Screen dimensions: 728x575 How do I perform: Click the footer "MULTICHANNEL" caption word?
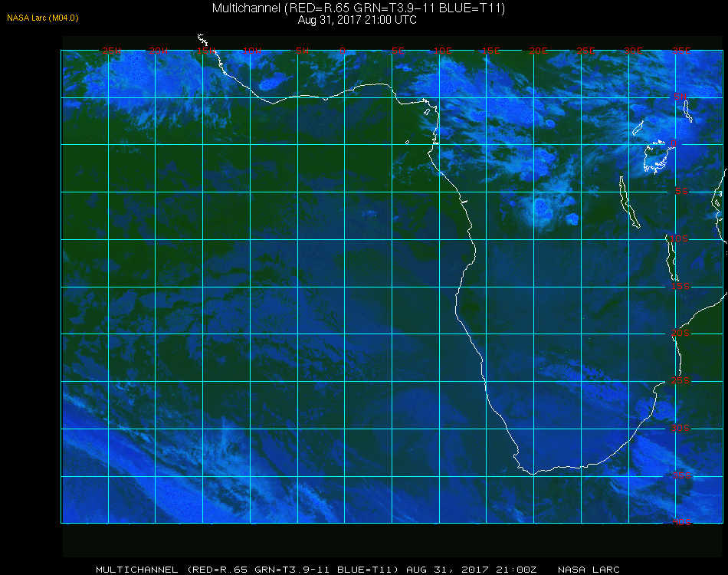[137, 570]
